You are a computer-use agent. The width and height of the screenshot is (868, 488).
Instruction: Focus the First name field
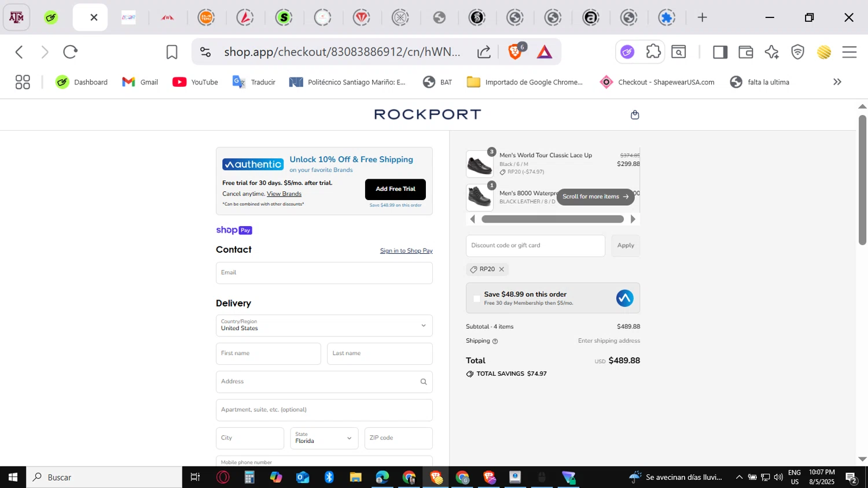269,354
